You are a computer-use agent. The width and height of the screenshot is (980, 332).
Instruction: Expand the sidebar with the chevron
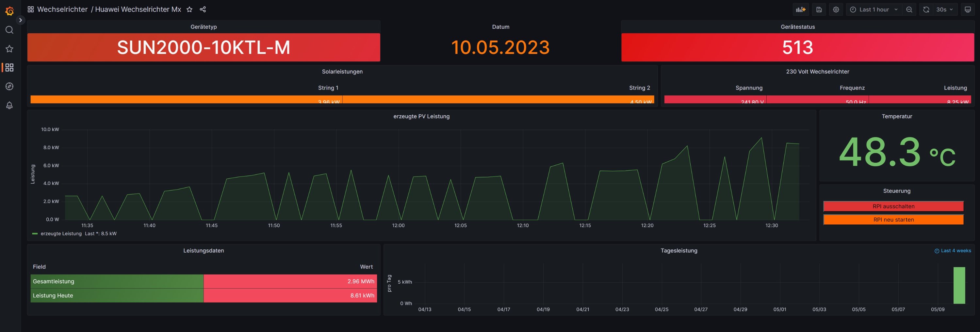pyautogui.click(x=21, y=20)
